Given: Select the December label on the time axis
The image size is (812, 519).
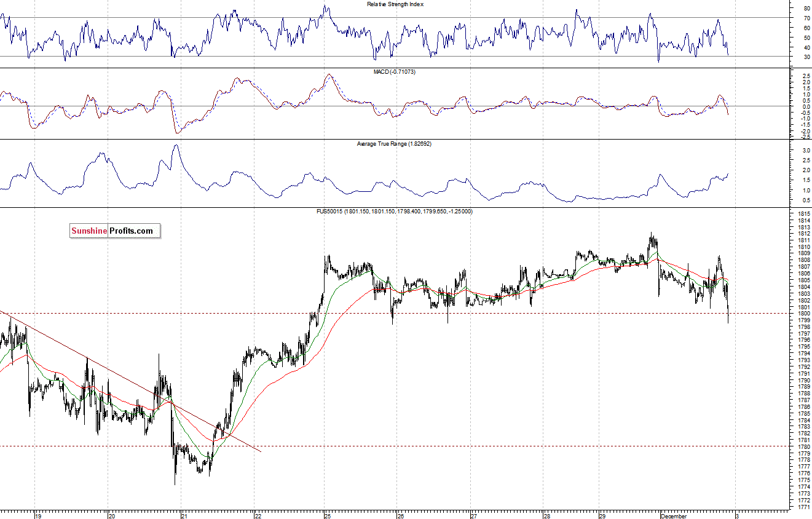Looking at the screenshot, I should [673, 516].
